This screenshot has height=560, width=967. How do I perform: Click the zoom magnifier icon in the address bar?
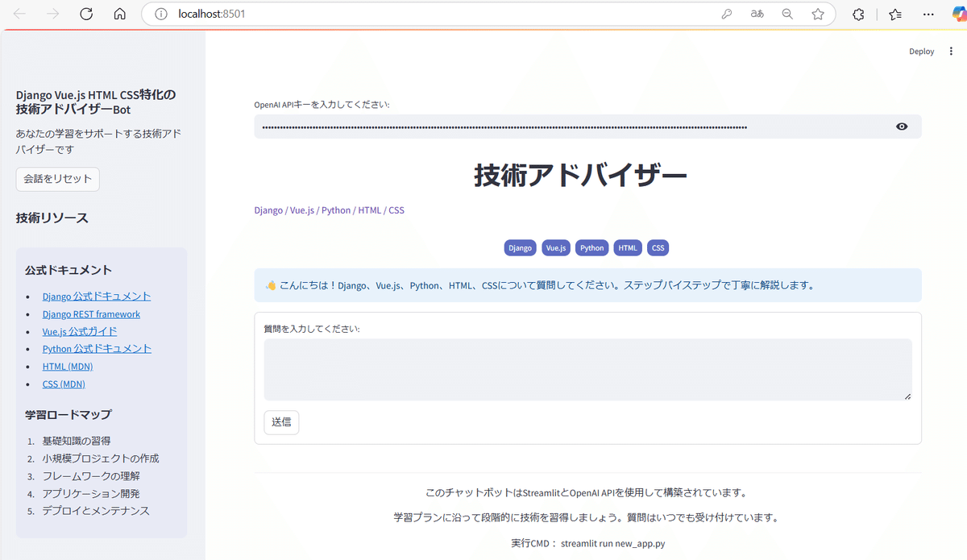787,14
